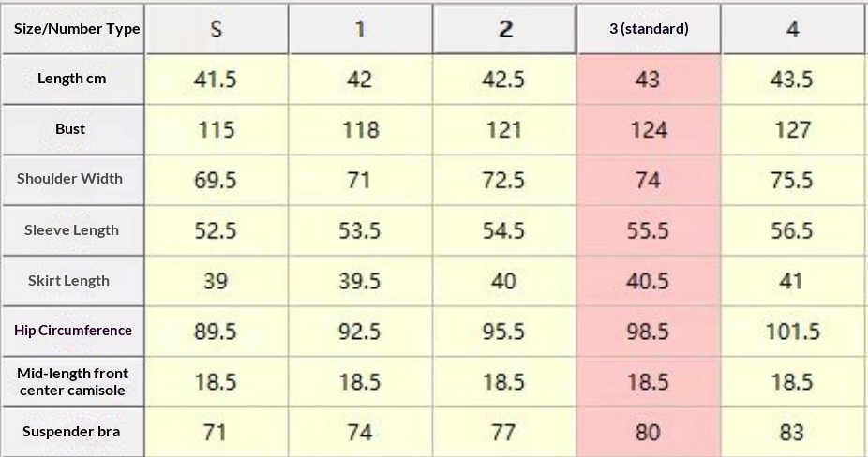Select the Shoulder Width row label

(x=72, y=179)
